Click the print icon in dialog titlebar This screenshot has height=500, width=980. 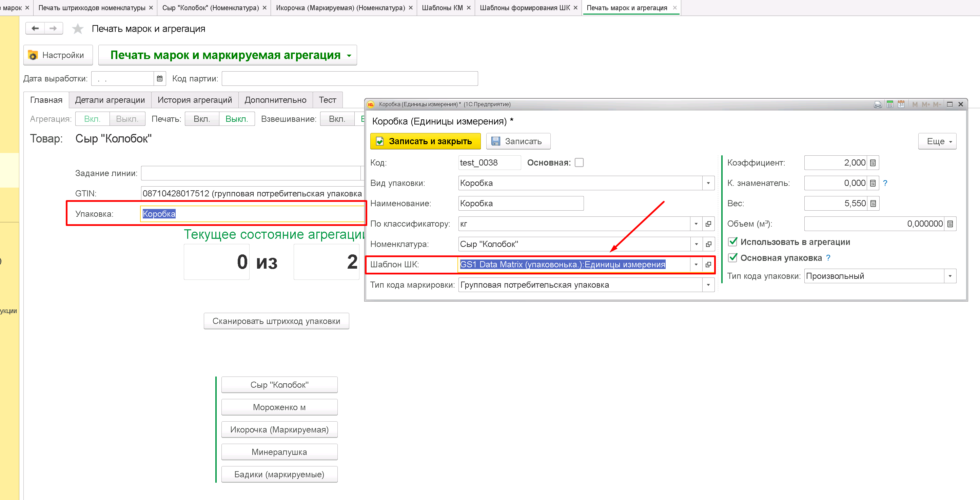pos(878,104)
